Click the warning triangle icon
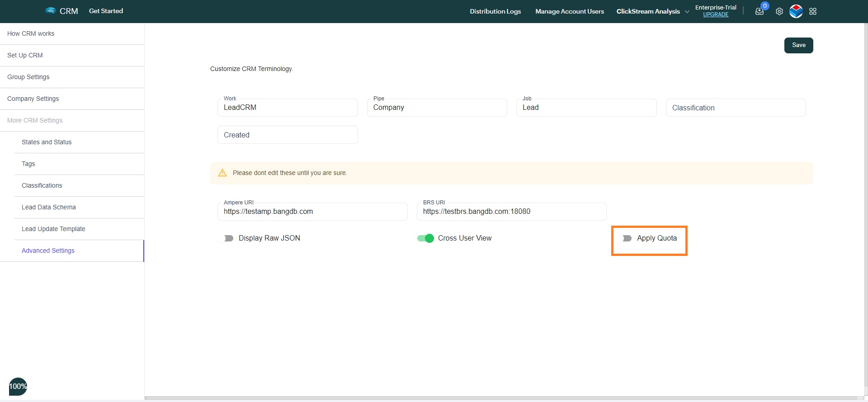The image size is (868, 402). point(222,173)
